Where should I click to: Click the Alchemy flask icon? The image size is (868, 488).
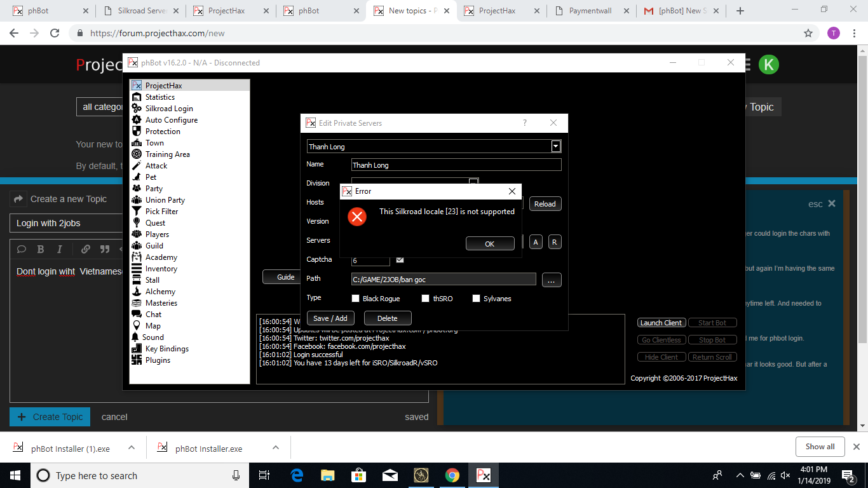click(137, 292)
